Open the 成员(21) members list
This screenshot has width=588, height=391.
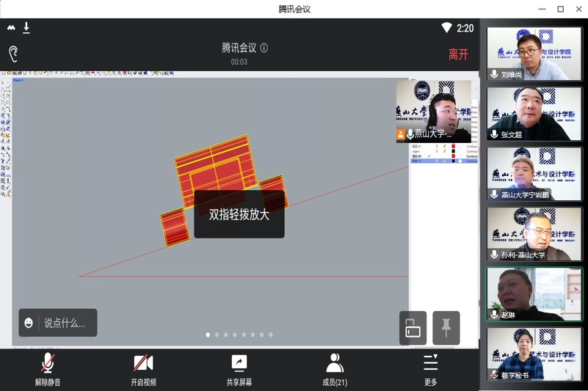[x=335, y=363]
